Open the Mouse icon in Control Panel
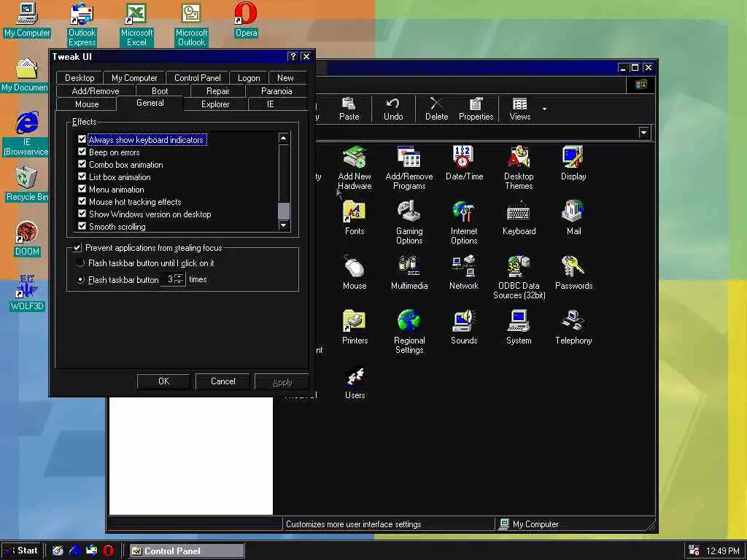 click(x=355, y=273)
